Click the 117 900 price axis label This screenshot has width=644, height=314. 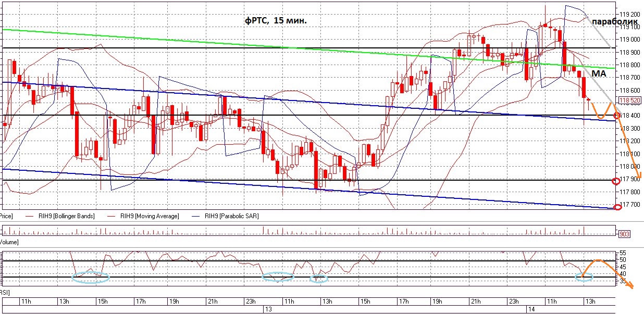[x=629, y=179]
